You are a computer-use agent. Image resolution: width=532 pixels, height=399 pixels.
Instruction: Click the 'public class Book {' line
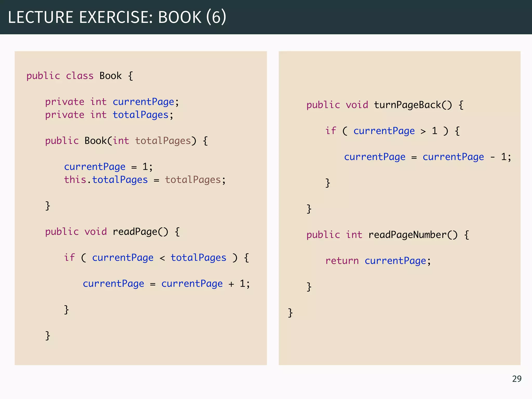tap(80, 76)
